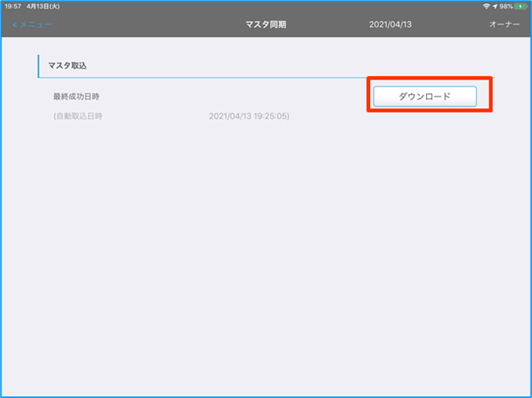This screenshot has width=532, height=398.
Task: Tap the Wi-Fi status icon
Action: (485, 6)
